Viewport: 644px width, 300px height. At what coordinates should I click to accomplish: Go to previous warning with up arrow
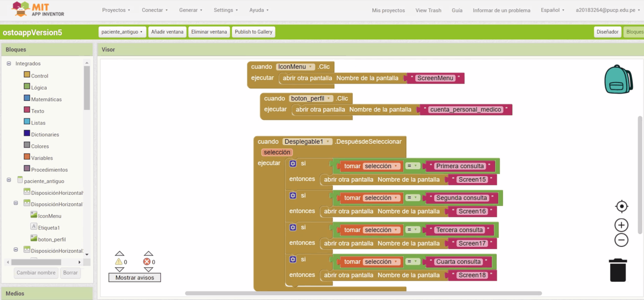click(119, 254)
